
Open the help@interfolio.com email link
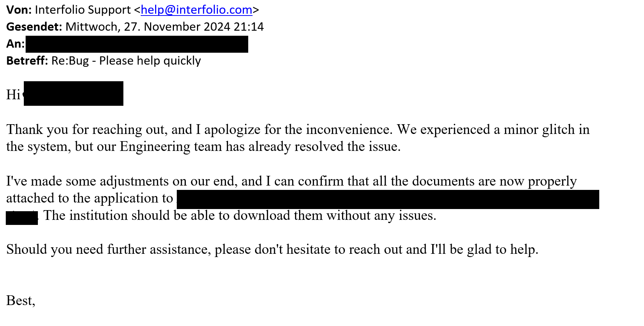[x=196, y=10]
